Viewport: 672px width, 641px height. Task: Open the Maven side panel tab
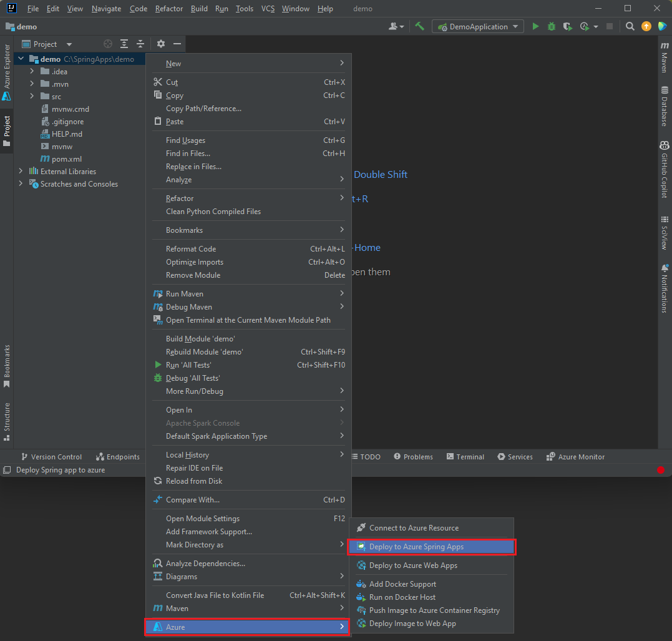click(x=665, y=58)
